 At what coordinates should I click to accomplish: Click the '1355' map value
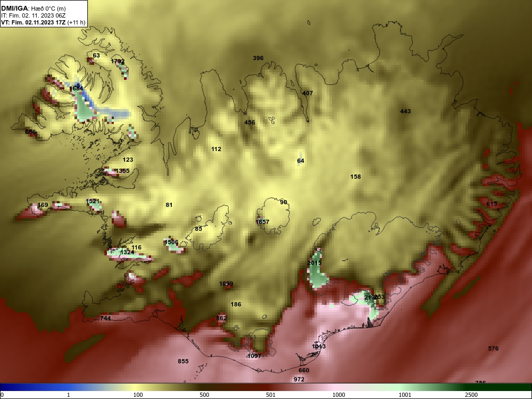pos(122,171)
